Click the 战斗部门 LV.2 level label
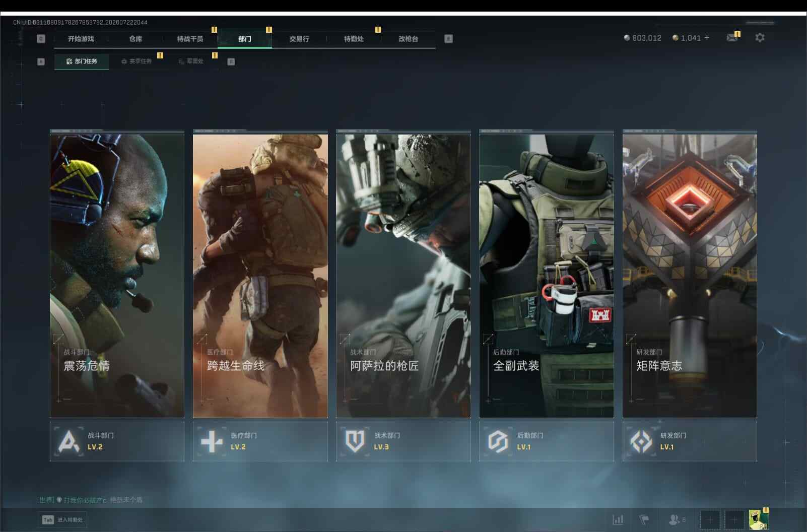The height and width of the screenshot is (532, 807). [x=95, y=447]
